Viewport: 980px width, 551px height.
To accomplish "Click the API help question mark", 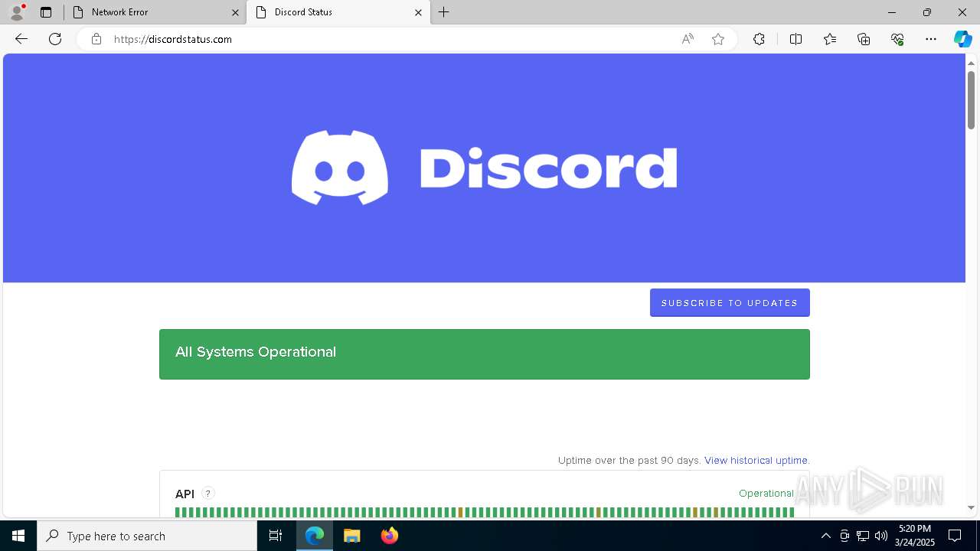I will 207,494.
